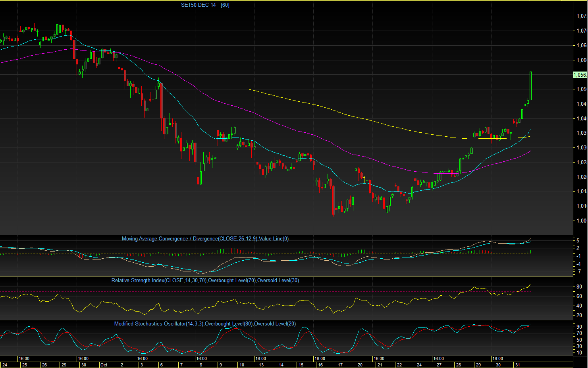The image size is (588, 368).
Task: Click the value 80 on the RSI scale
Action: (x=579, y=287)
